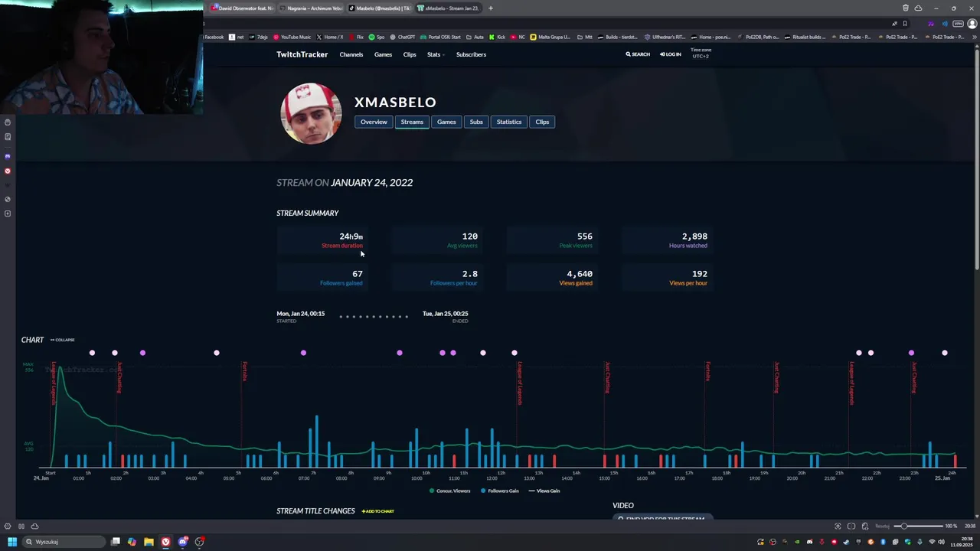The image size is (980, 551).
Task: Switch to Dawid Obserwator browser tab
Action: (243, 8)
